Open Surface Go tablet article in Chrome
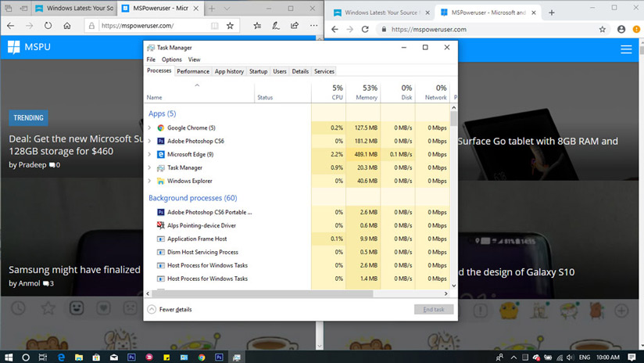The width and height of the screenshot is (644, 363). (x=538, y=142)
